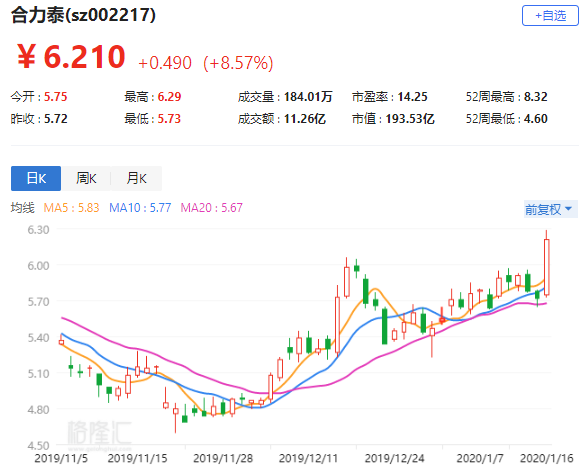Click the current price ¥6.210

(x=71, y=57)
